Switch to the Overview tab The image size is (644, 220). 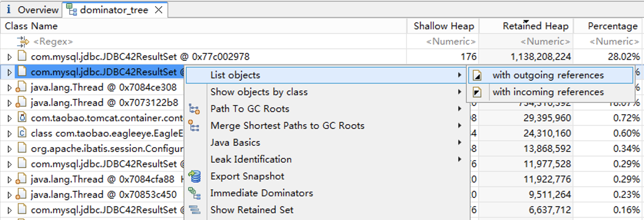point(33,10)
